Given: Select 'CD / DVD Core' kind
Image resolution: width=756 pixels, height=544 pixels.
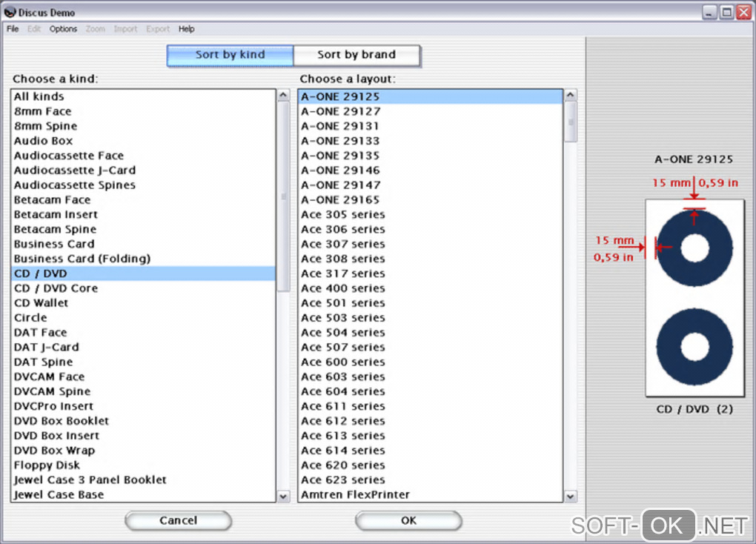Looking at the screenshot, I should 143,288.
